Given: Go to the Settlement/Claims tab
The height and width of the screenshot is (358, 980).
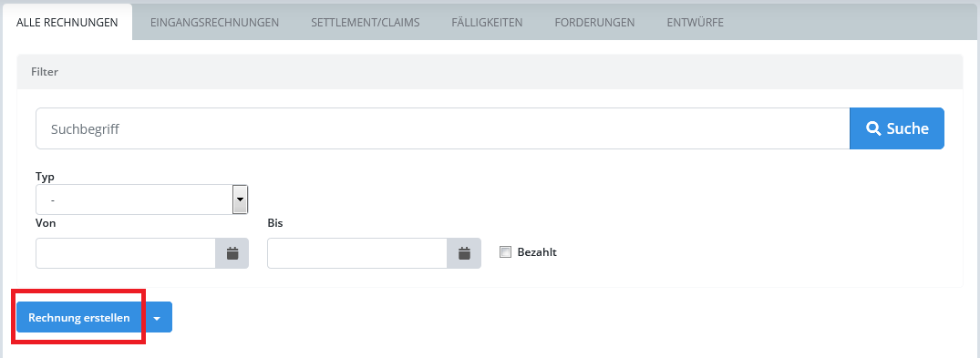Looking at the screenshot, I should (x=365, y=23).
